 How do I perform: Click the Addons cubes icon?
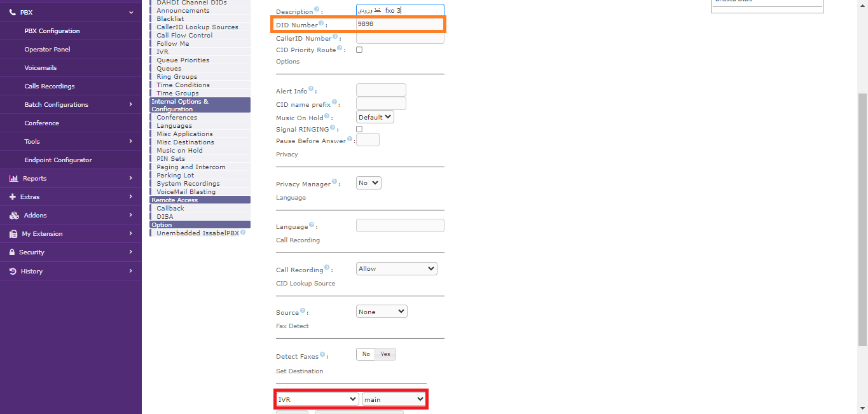click(x=13, y=216)
